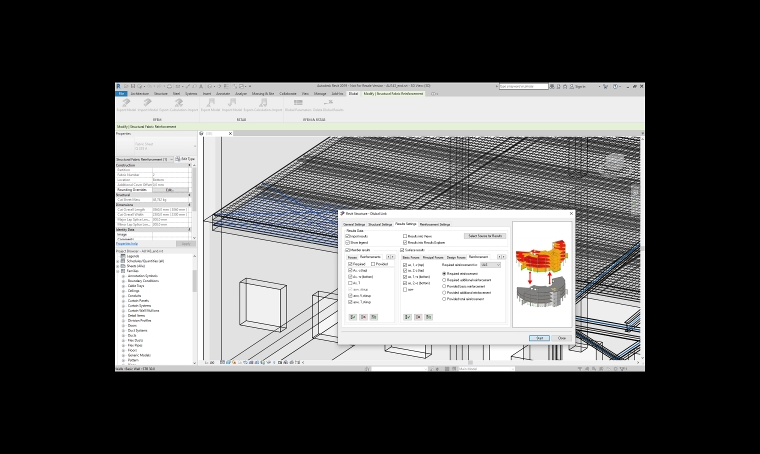Click the Import Model icon in RFEM panel

147,104
